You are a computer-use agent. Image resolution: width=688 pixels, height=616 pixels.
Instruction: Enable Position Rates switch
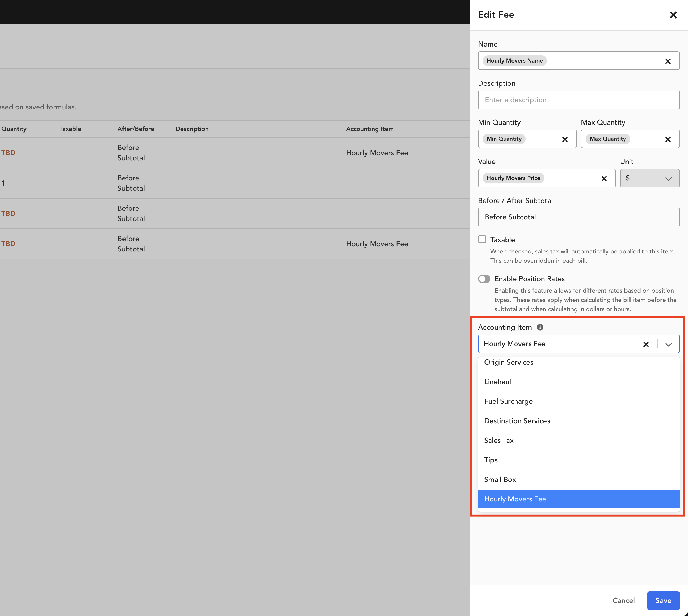[x=484, y=279]
